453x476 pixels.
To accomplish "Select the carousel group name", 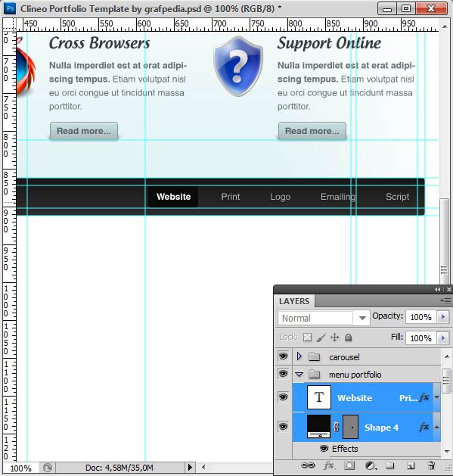I will (344, 357).
